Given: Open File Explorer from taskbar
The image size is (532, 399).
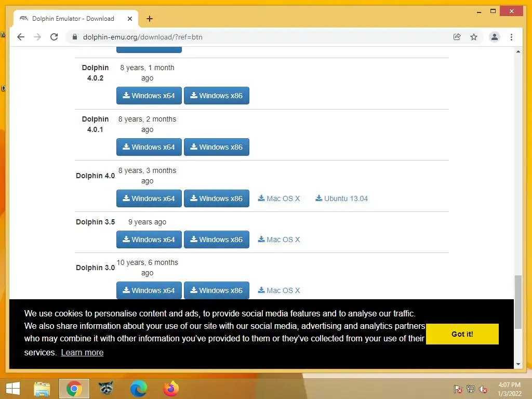Looking at the screenshot, I should click(42, 389).
